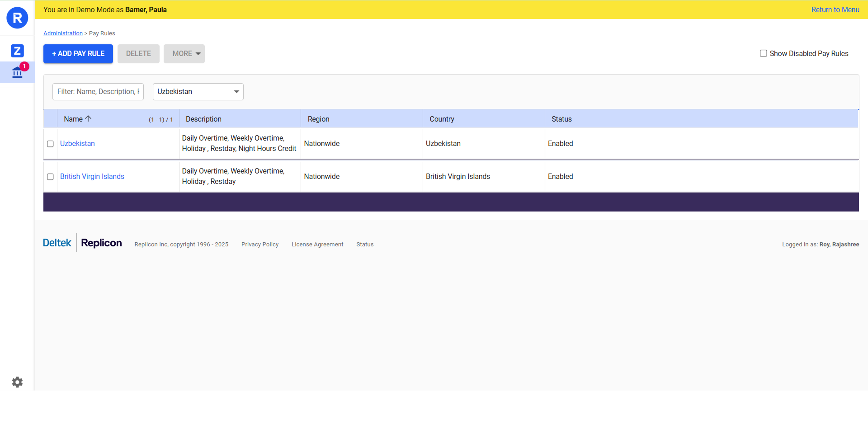Open the British Virgin Islands pay rule
Image resolution: width=868 pixels, height=421 pixels.
tap(92, 176)
